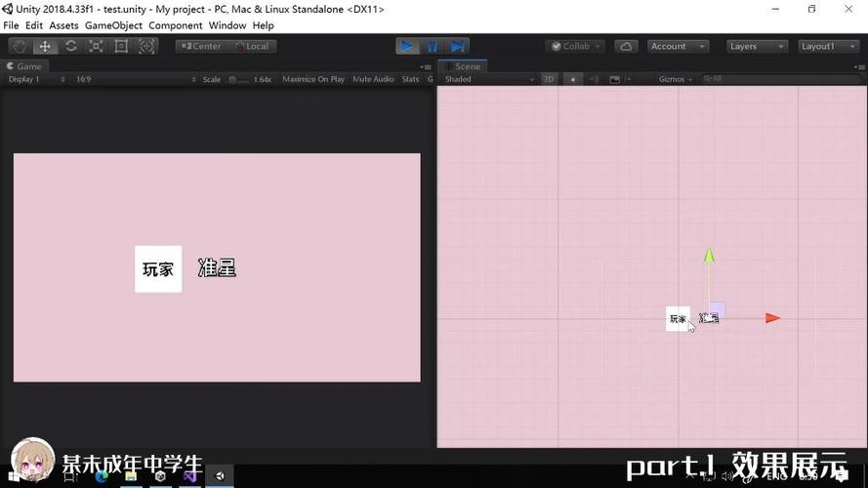Image resolution: width=868 pixels, height=488 pixels.
Task: Open File Explorer from the taskbar
Action: click(x=131, y=476)
